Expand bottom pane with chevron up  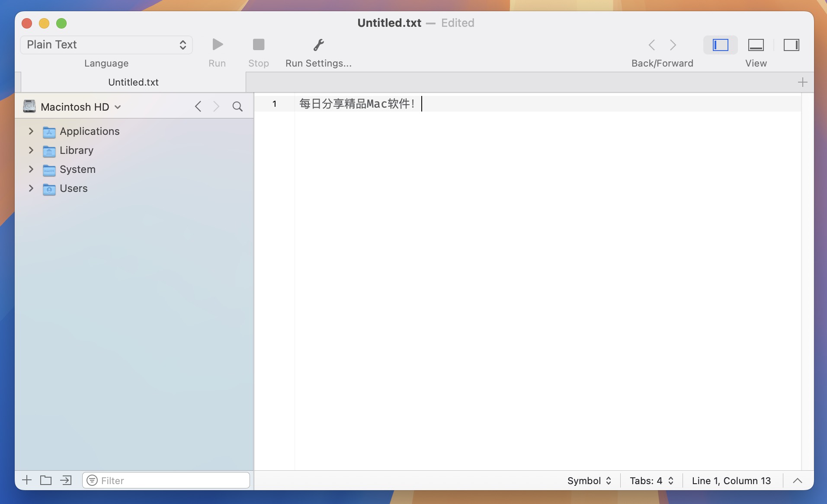[x=798, y=481]
